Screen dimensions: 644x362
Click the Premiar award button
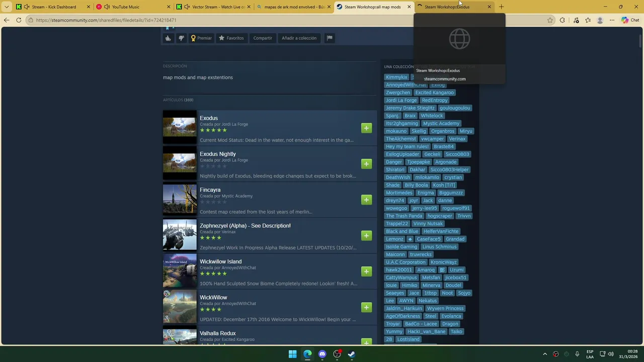[201, 38]
